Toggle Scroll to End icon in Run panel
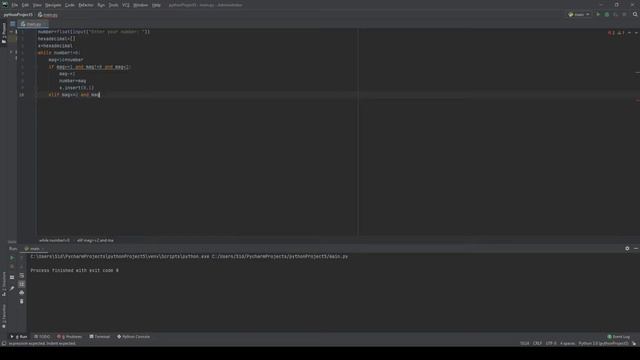Viewport: 640px width, 360px height. pyautogui.click(x=22, y=284)
